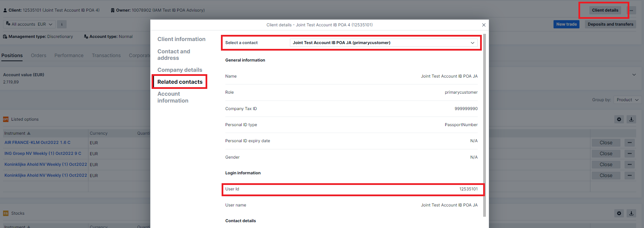This screenshot has height=228, width=644.
Task: Switch to the Orders tab
Action: [39, 55]
